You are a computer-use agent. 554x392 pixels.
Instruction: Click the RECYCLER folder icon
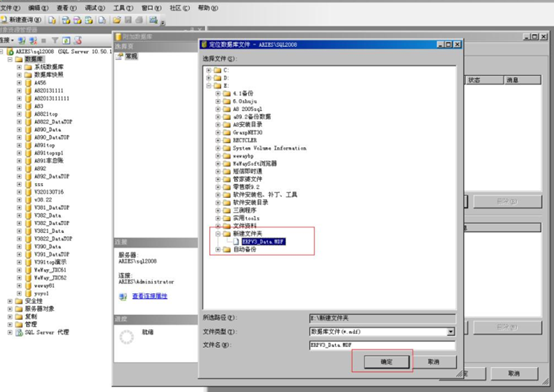click(227, 140)
